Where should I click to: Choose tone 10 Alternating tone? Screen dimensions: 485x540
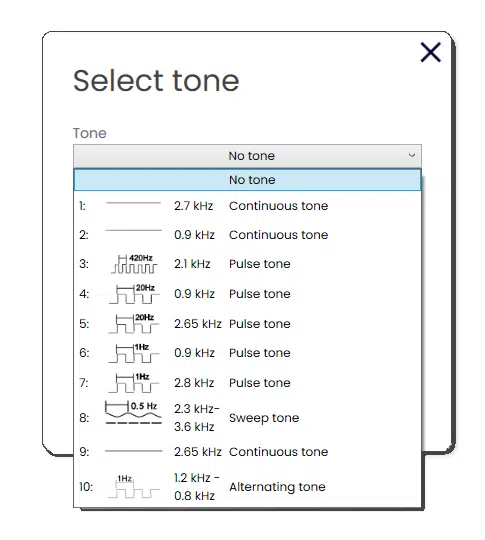tap(247, 486)
